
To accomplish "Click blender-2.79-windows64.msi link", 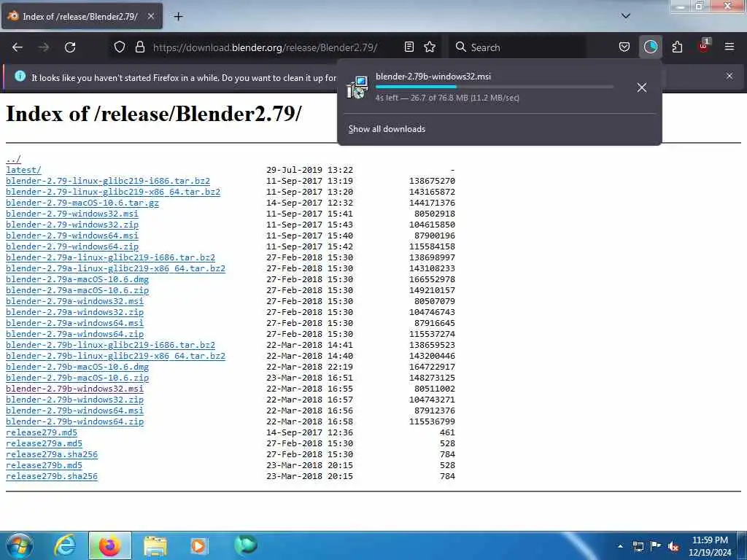I will pos(72,236).
